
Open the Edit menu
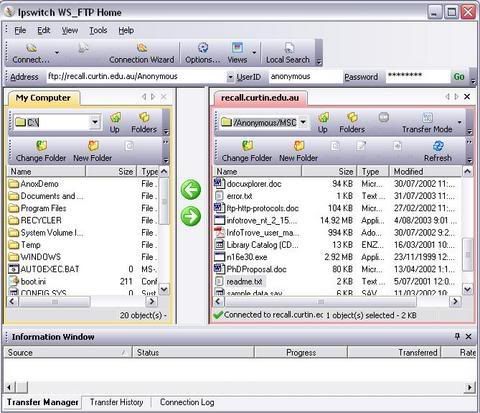click(44, 30)
